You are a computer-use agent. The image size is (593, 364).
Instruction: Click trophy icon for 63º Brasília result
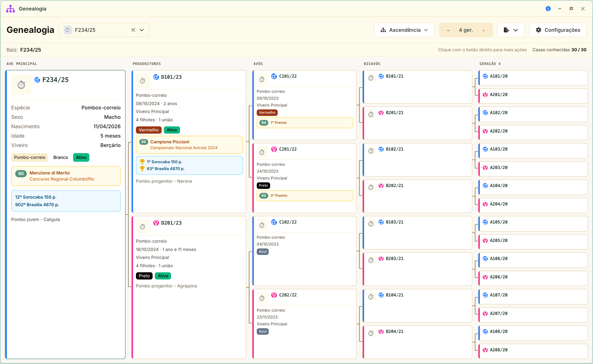(142, 168)
